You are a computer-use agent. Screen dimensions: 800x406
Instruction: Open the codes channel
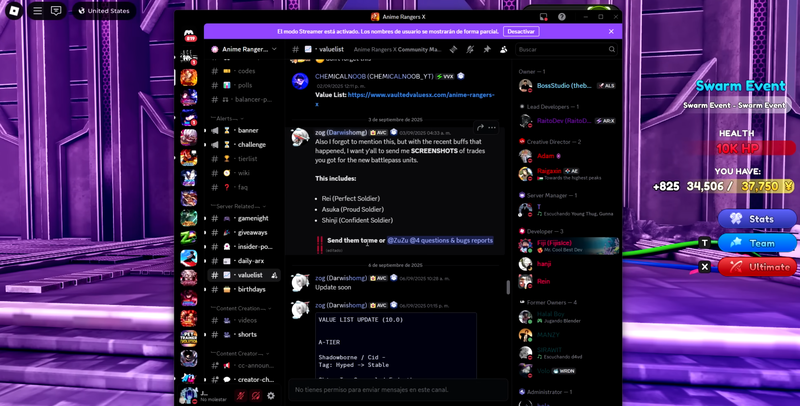[244, 71]
